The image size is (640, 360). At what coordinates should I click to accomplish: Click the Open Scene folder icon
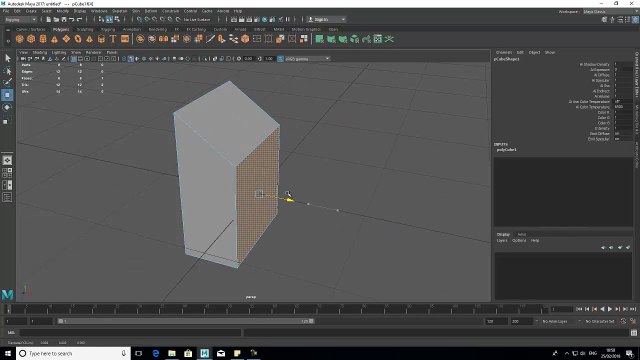[56, 19]
